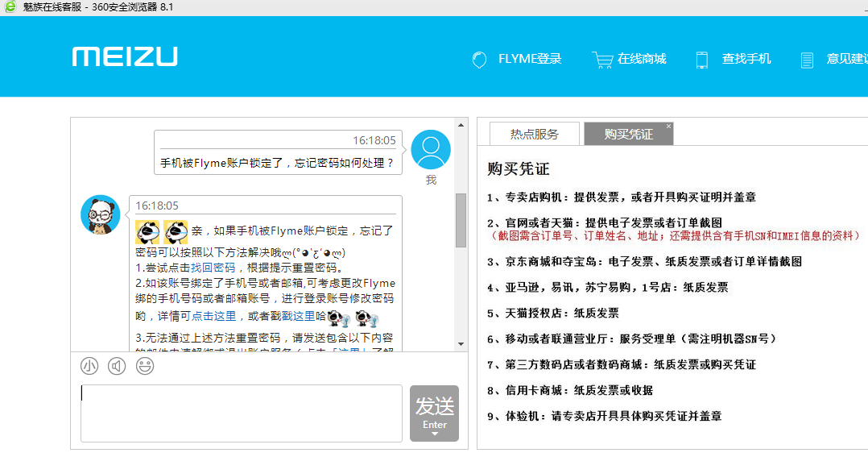Click the panda fan emoji after 哈
The height and width of the screenshot is (457, 868).
339,318
